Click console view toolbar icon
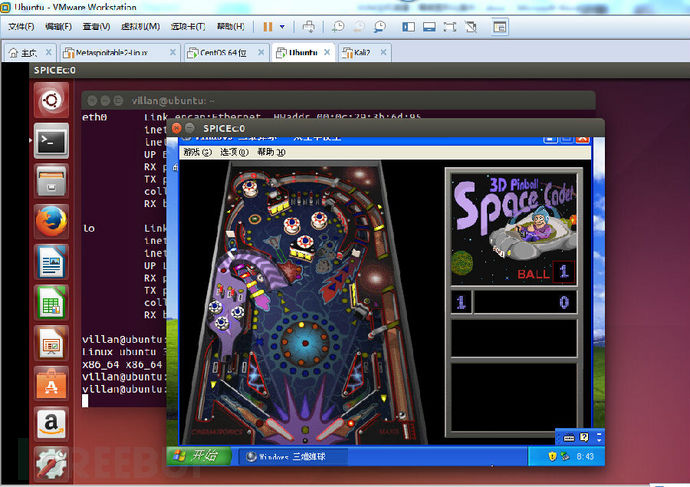 tap(499, 27)
